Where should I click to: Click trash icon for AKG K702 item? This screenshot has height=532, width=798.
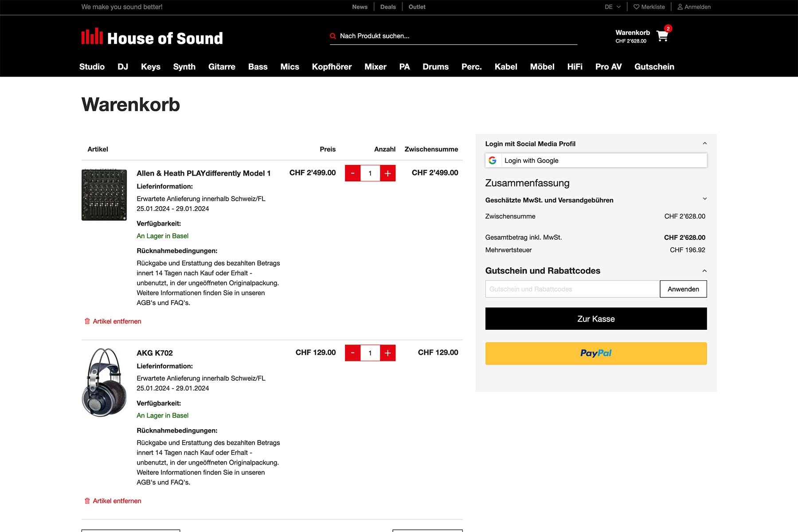click(x=87, y=501)
